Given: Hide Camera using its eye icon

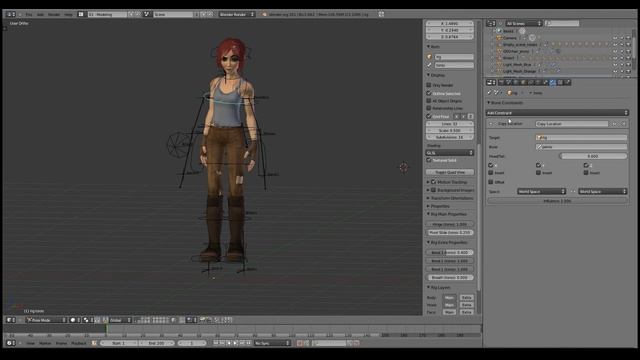Looking at the screenshot, I should (x=615, y=38).
